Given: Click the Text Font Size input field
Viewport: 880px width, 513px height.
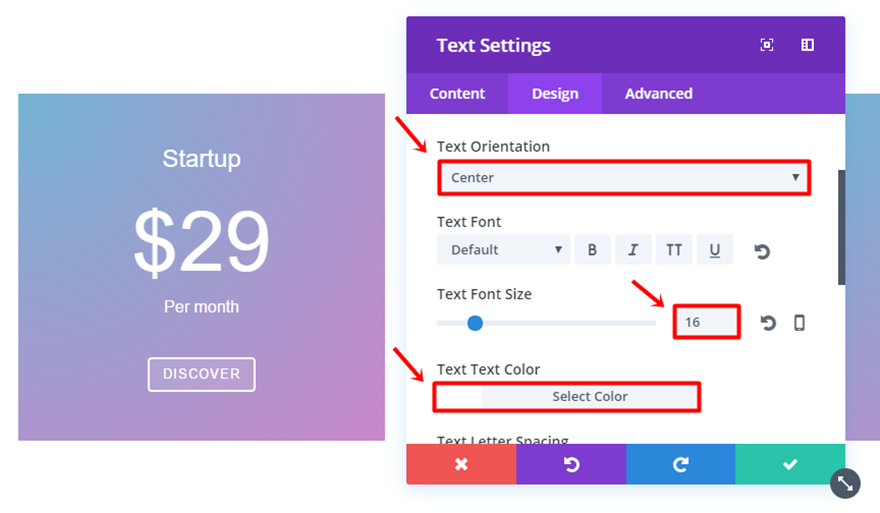Looking at the screenshot, I should 706,323.
